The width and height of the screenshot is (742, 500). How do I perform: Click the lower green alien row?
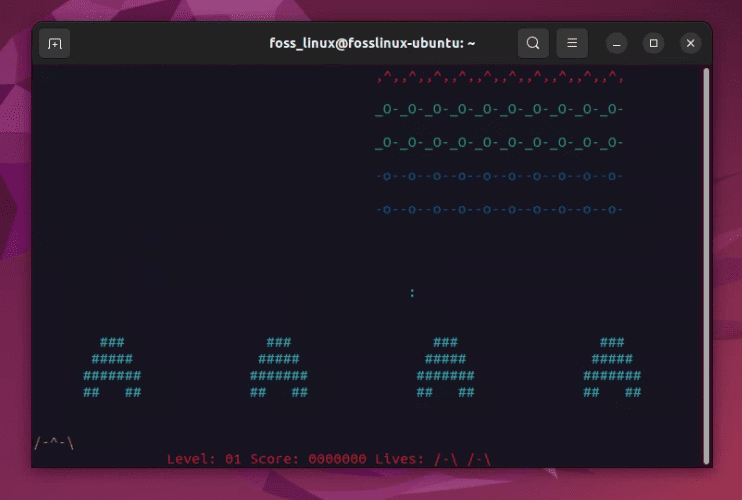pos(499,142)
